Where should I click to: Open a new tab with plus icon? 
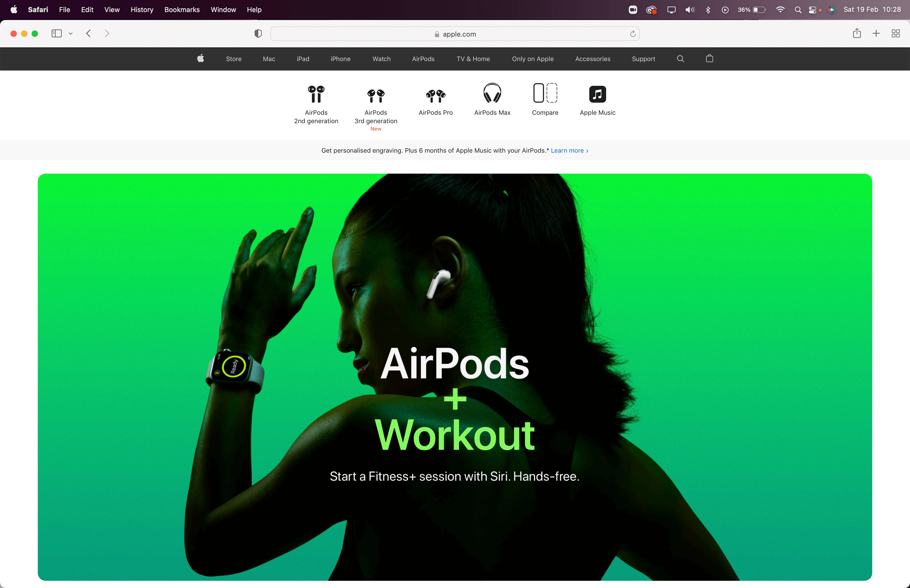[x=876, y=34]
